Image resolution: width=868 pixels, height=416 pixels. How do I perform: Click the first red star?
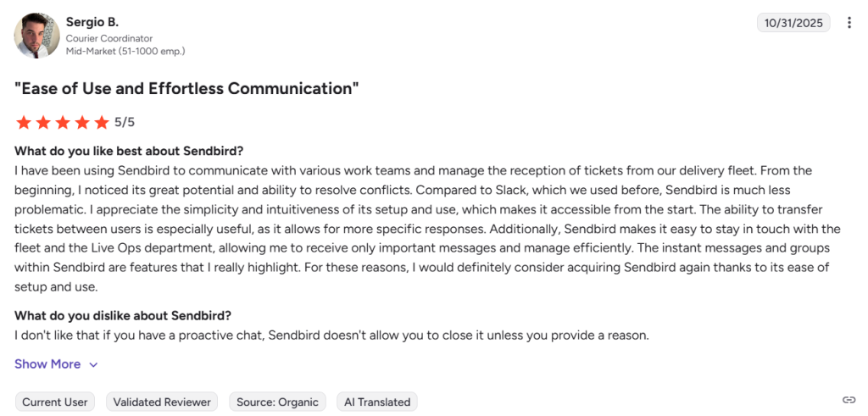(x=24, y=122)
